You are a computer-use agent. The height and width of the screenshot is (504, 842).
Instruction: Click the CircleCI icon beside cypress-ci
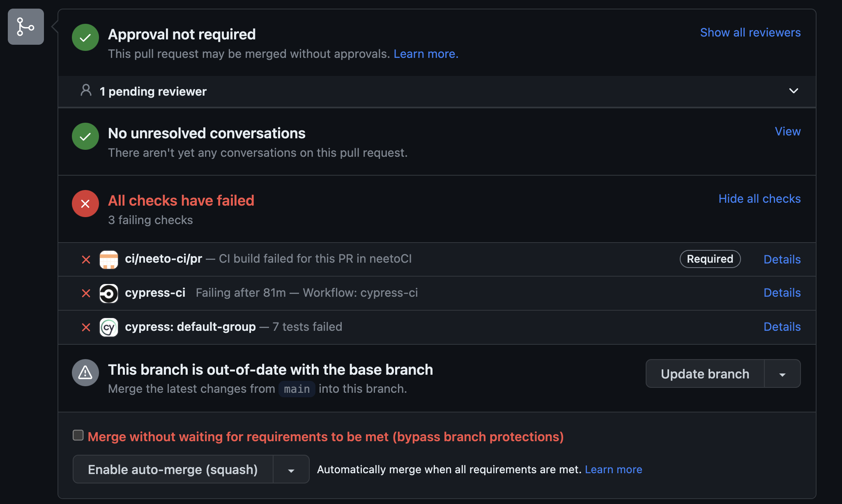(x=108, y=293)
